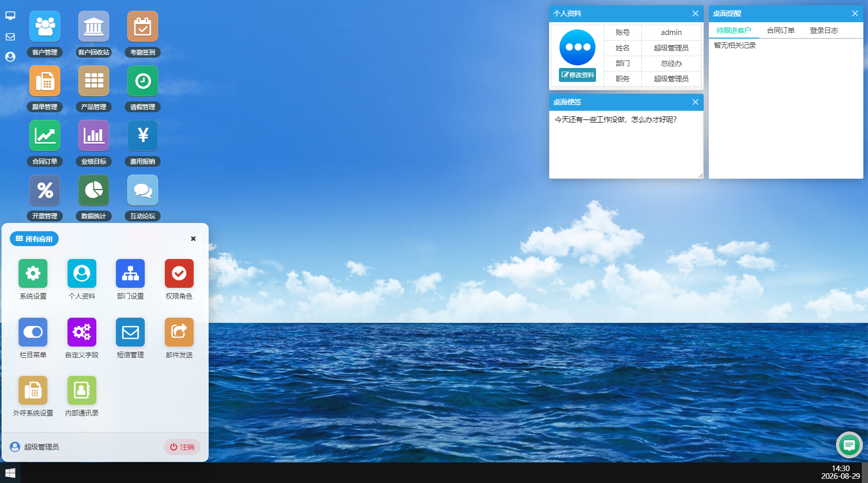Click the taskbar clock showing 14:30
Screen dimensions: 868x483
pos(841,472)
